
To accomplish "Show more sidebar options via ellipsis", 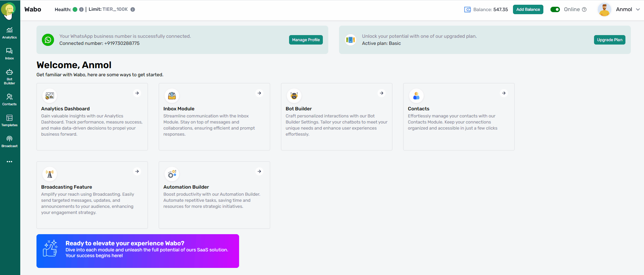I will (9, 162).
